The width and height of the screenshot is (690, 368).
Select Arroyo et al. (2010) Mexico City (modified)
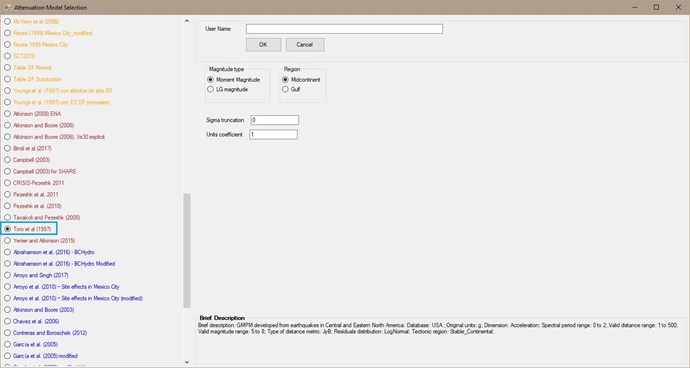pyautogui.click(x=73, y=298)
